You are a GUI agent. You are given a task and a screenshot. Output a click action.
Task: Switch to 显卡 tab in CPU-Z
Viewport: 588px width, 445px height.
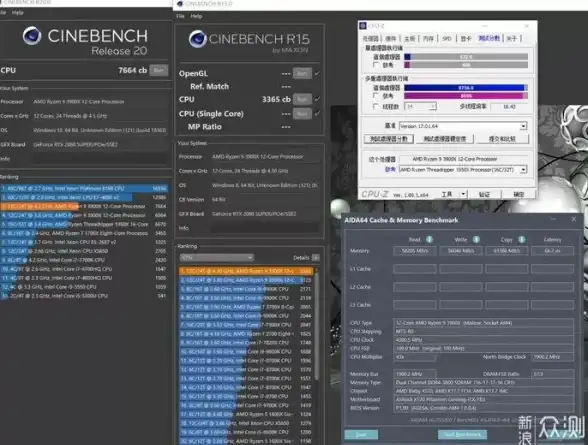465,38
